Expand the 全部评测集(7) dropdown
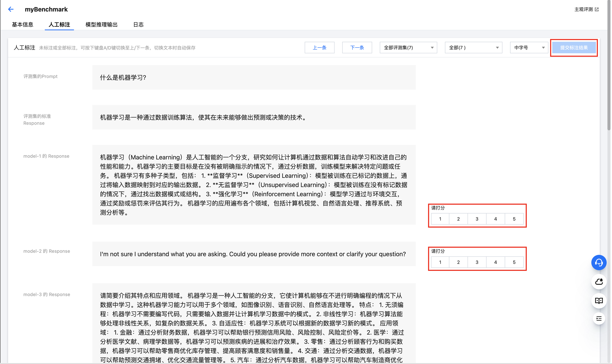The width and height of the screenshot is (612, 364). click(x=408, y=48)
